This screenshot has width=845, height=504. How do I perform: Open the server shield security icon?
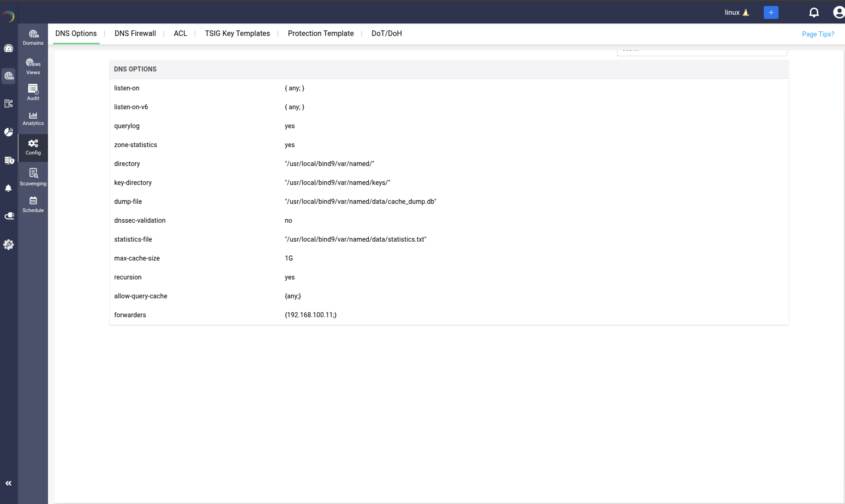click(x=9, y=160)
